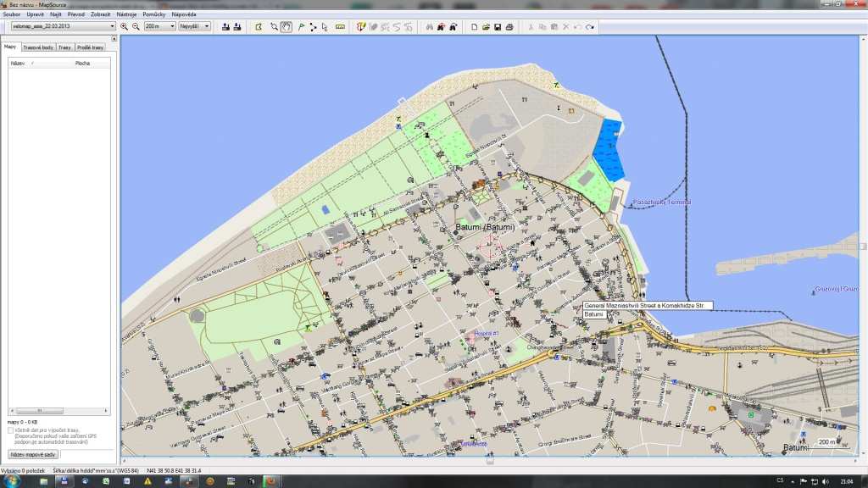
Task: Click the save diskette icon
Action: pos(498,26)
